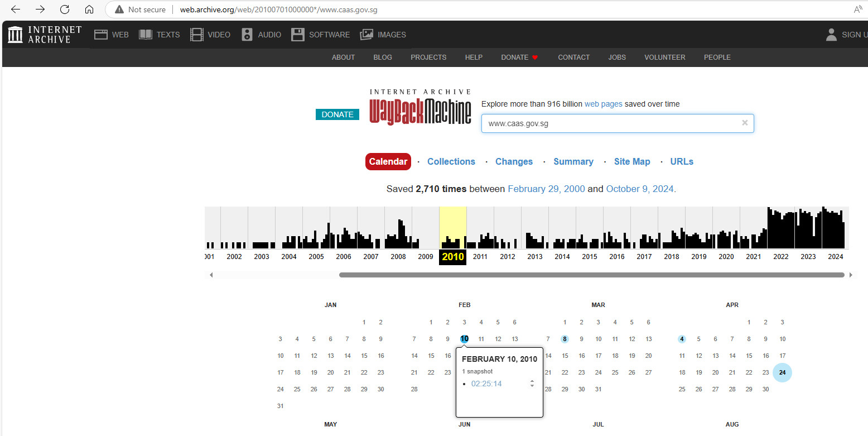Screen dimensions: 868x436
Task: Click the timeline scroll left arrow
Action: [211, 275]
